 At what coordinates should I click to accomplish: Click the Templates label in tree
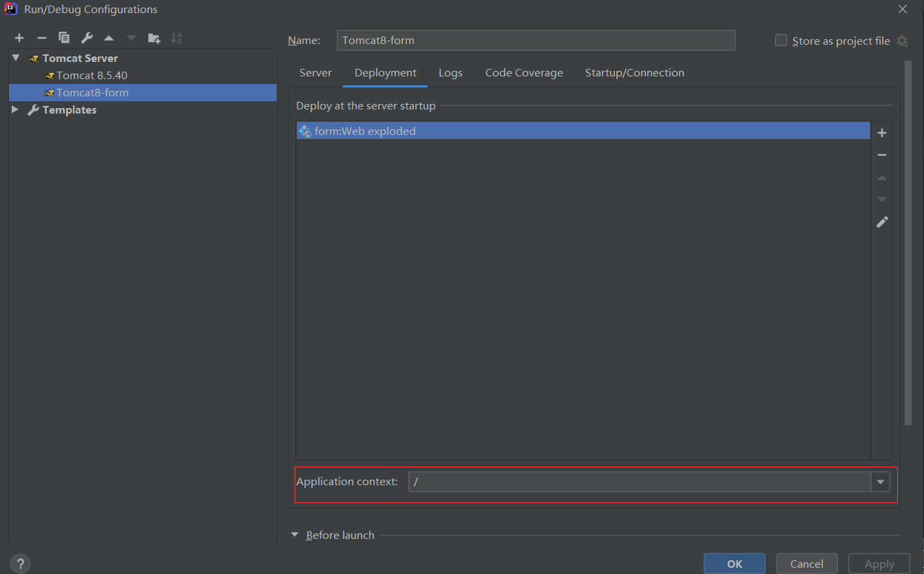(x=70, y=110)
